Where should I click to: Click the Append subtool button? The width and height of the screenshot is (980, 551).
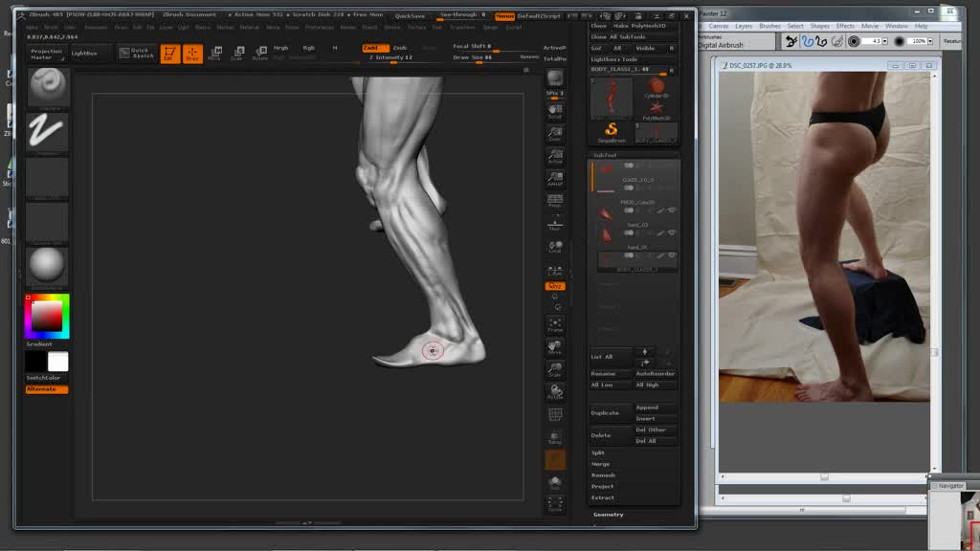[656, 408]
